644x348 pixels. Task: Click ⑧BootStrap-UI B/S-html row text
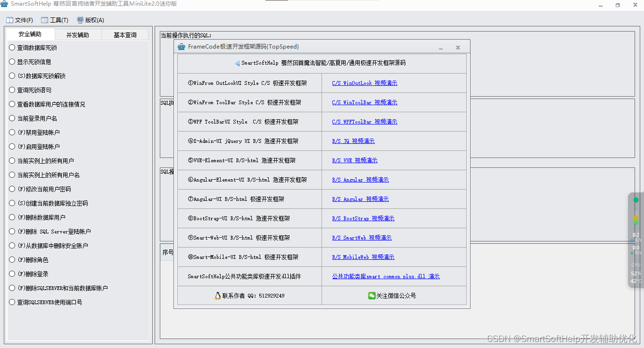click(239, 218)
